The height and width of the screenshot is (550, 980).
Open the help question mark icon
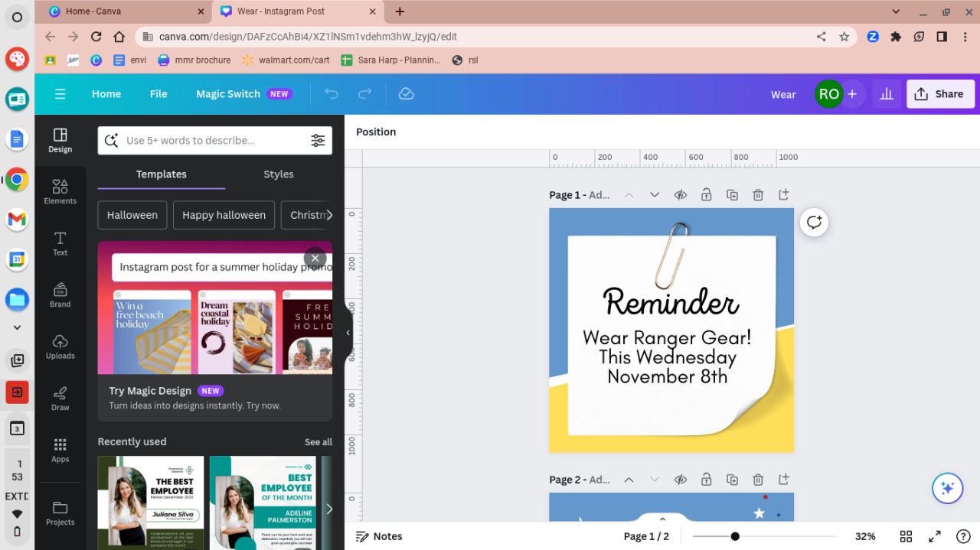click(x=964, y=536)
